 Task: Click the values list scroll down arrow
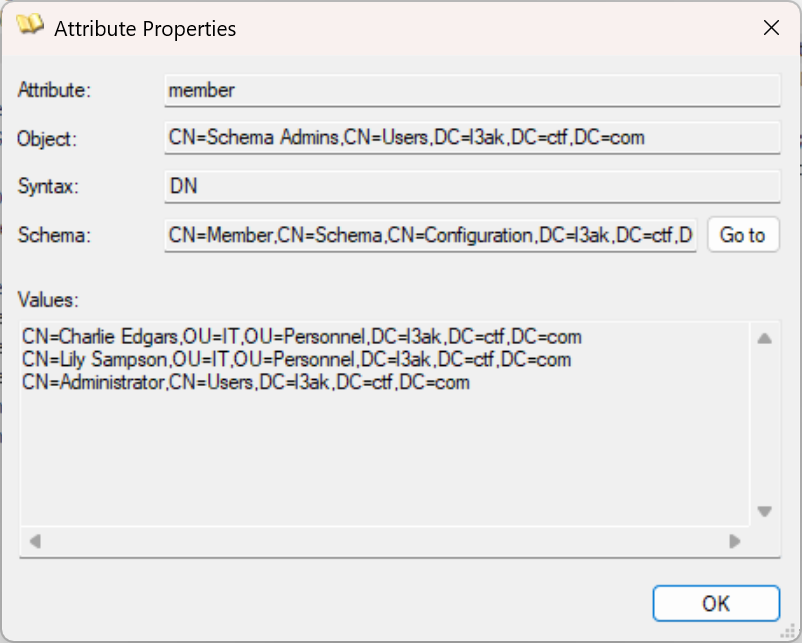click(x=765, y=511)
